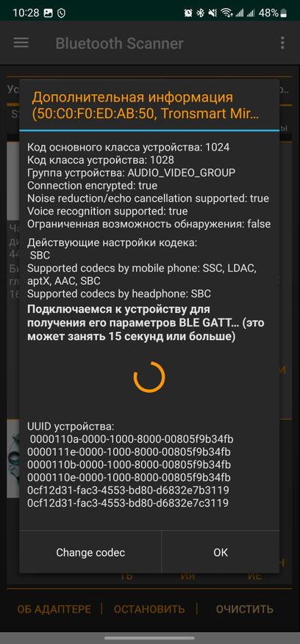Tap the clock in status bar

[26, 13]
